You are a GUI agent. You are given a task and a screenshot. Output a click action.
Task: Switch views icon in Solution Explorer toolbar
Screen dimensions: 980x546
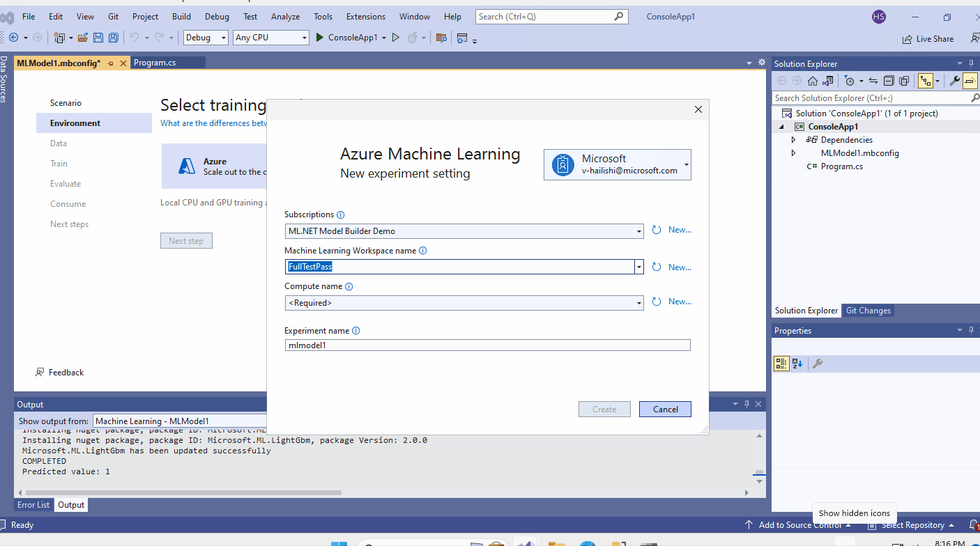pos(827,81)
